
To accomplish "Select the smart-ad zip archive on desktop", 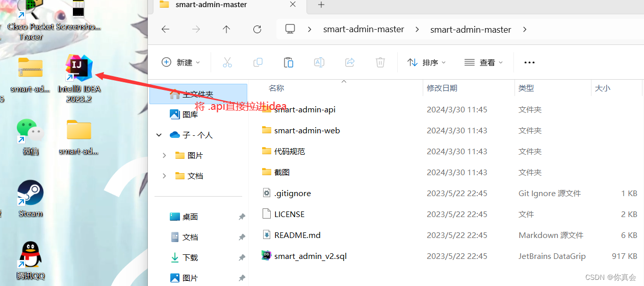I will 30,75.
